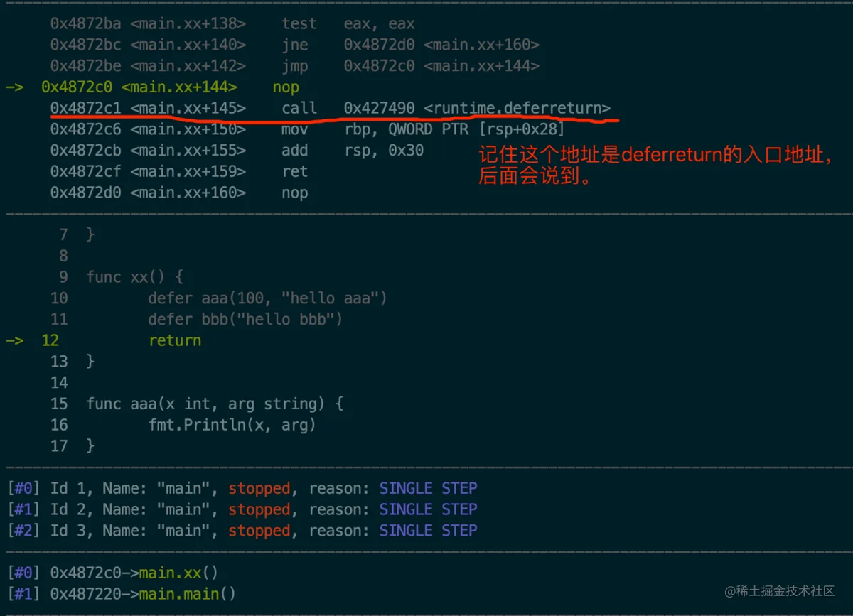Click the ret instruction at main.xx+159
The height and width of the screenshot is (616, 853).
294,171
